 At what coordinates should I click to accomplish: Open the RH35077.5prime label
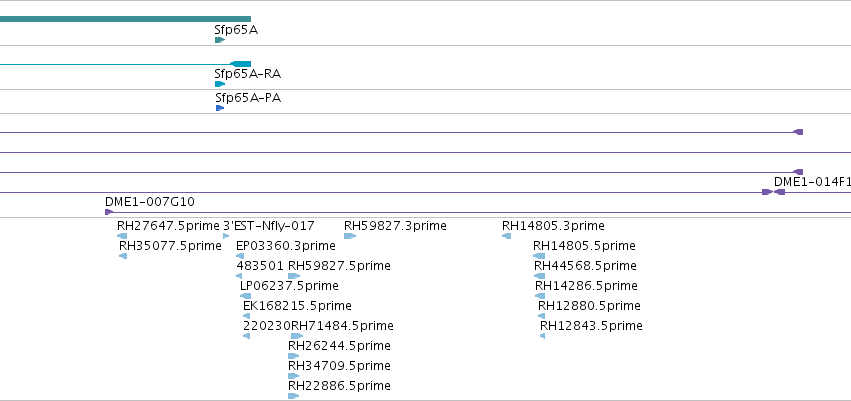pyautogui.click(x=170, y=246)
